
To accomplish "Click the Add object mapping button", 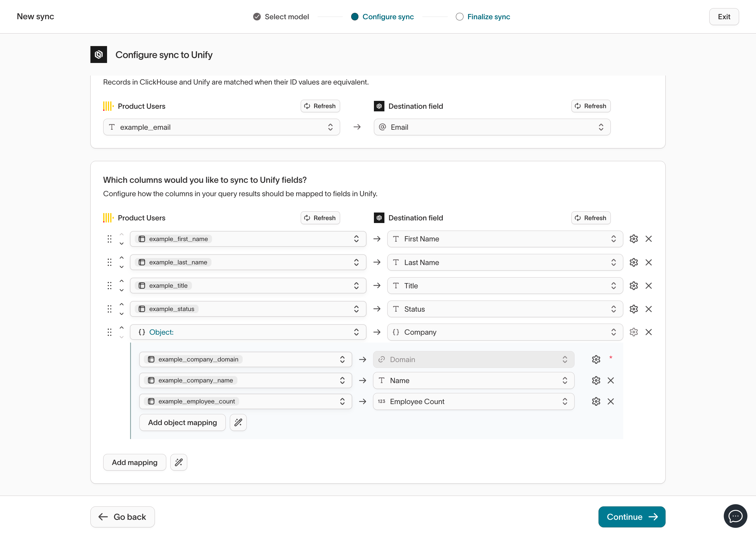I will [x=182, y=422].
